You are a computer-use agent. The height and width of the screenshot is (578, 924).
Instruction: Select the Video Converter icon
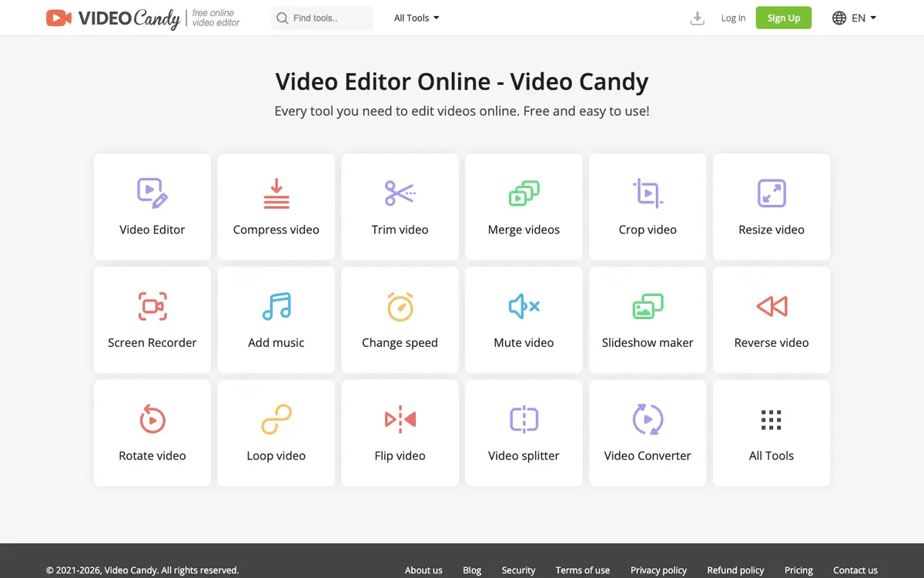pos(648,419)
